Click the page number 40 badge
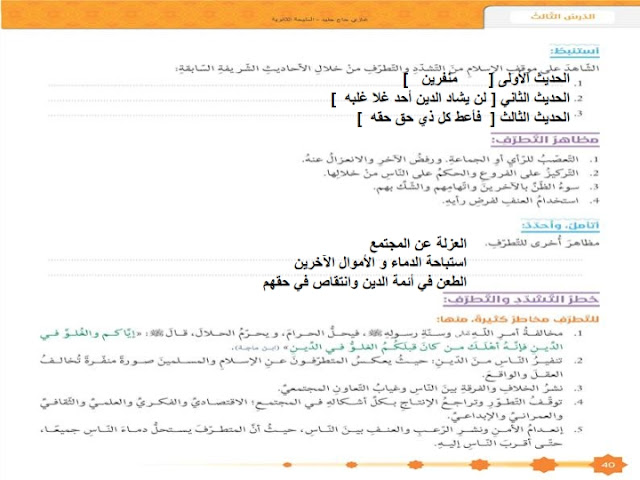The height and width of the screenshot is (480, 640). pyautogui.click(x=608, y=464)
